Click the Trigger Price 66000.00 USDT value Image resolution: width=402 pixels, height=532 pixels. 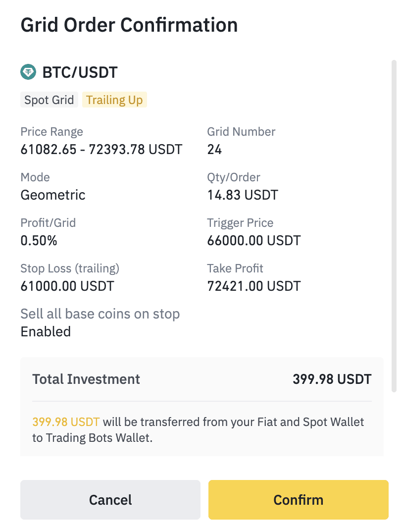(253, 241)
